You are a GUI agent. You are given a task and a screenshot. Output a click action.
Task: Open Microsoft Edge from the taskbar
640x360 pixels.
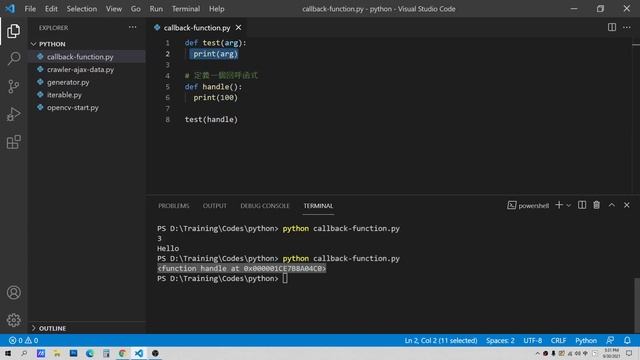coord(90,353)
